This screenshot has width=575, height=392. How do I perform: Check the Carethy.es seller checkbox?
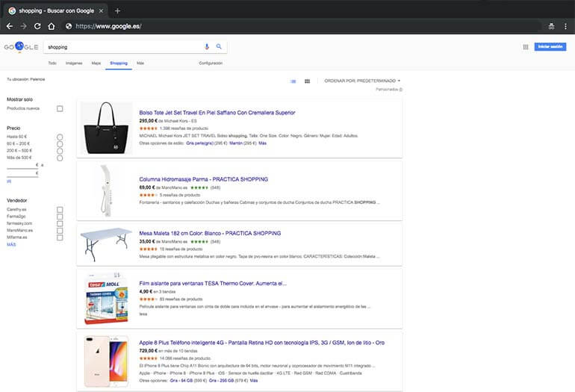pyautogui.click(x=60, y=210)
